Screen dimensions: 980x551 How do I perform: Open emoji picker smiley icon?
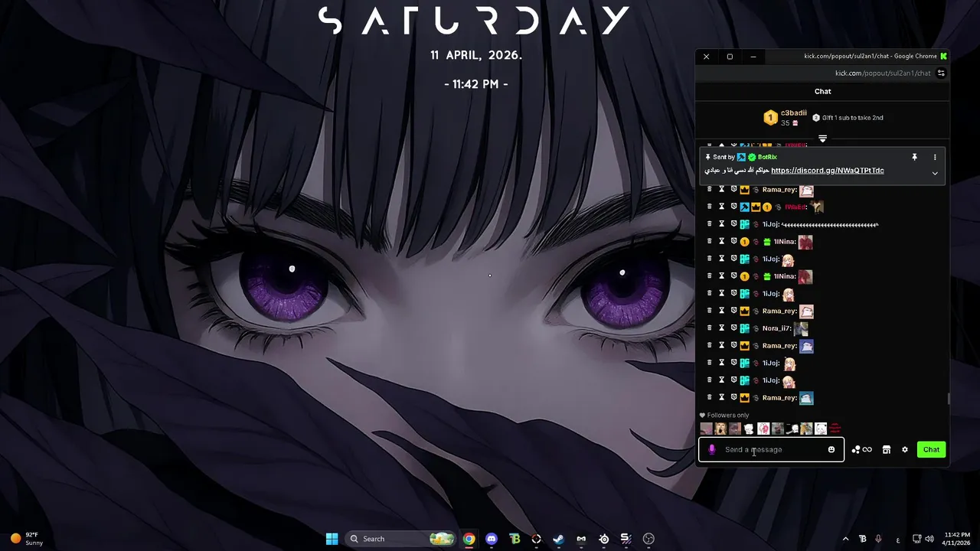point(831,450)
